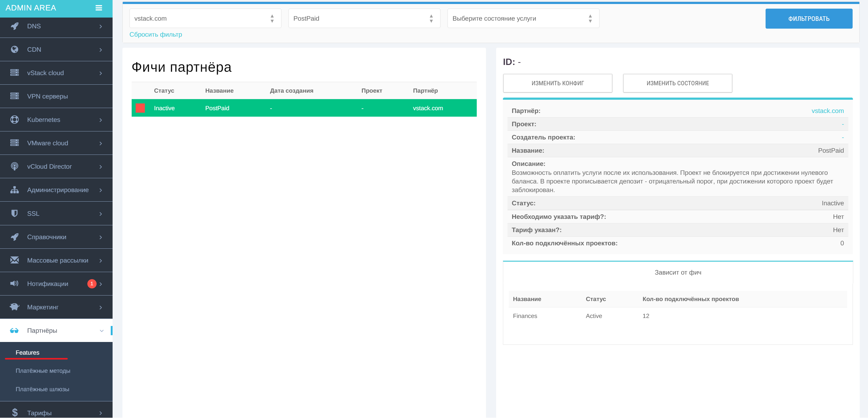Click the envelope icon for Массовые рассылки

coord(14,260)
